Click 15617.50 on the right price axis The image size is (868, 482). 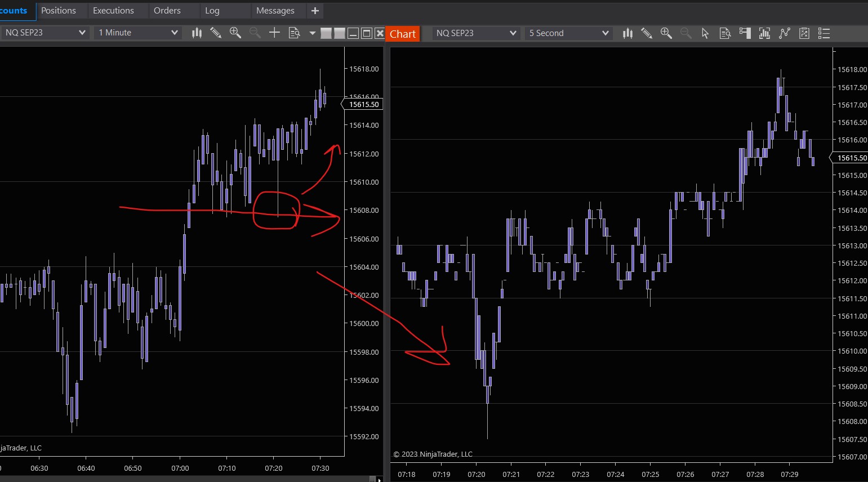pos(852,87)
